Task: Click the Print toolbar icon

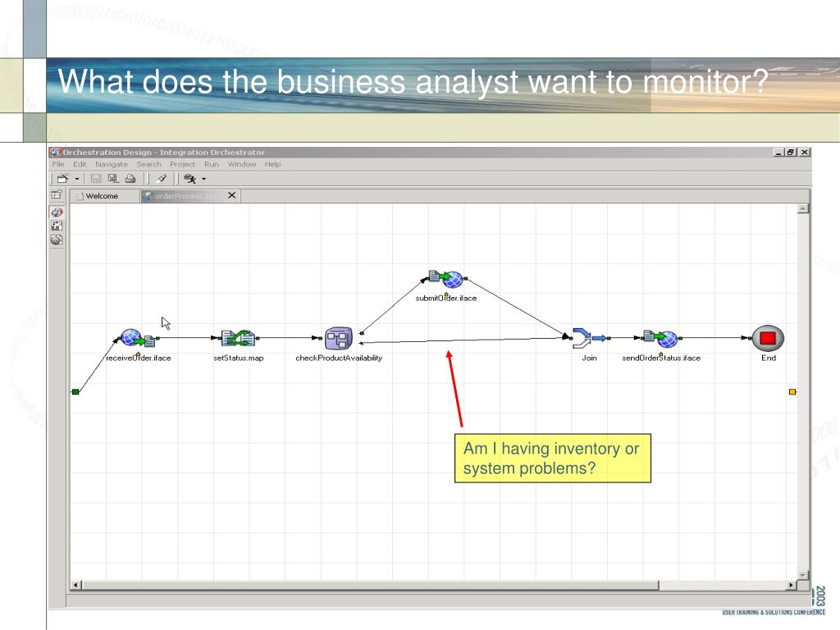Action: pyautogui.click(x=130, y=178)
